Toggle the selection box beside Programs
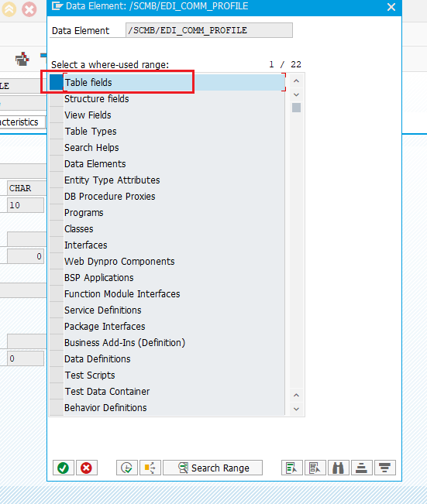This screenshot has height=504, width=427. (57, 212)
